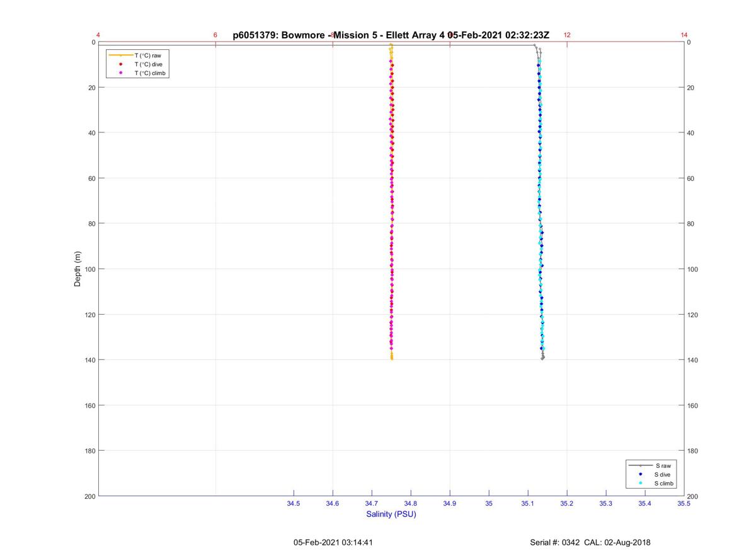This screenshot has height=558, width=756.
Task: Click the 35.1 salinity tick label
Action: tap(528, 504)
